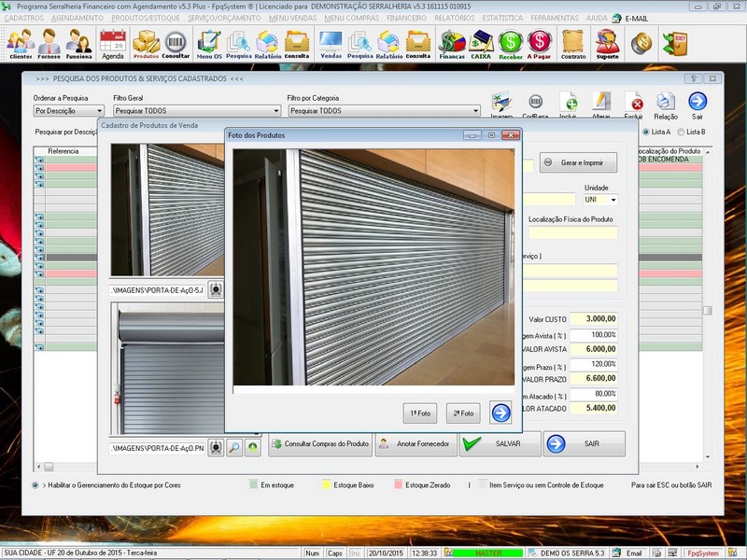Expand the Ordenar a Pesquisa dropdown
The image size is (747, 560).
coord(99,111)
